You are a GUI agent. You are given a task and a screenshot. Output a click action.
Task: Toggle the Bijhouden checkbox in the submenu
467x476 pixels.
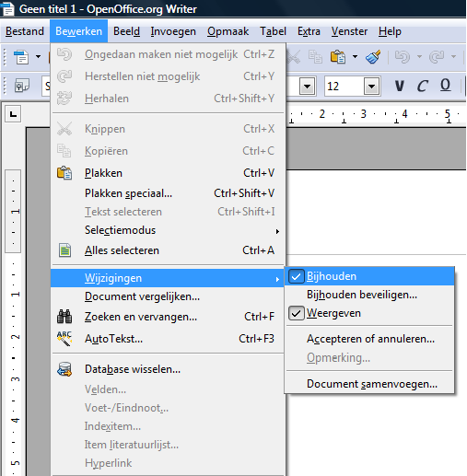[297, 276]
